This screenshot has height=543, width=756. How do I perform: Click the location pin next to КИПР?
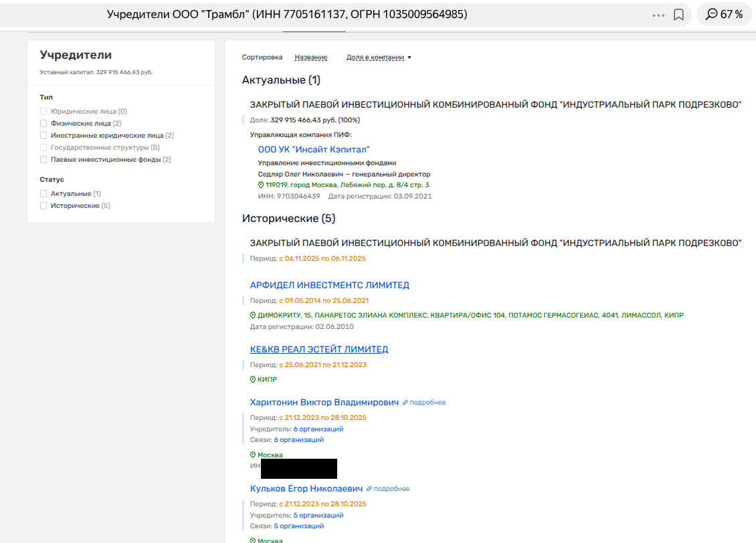click(253, 380)
